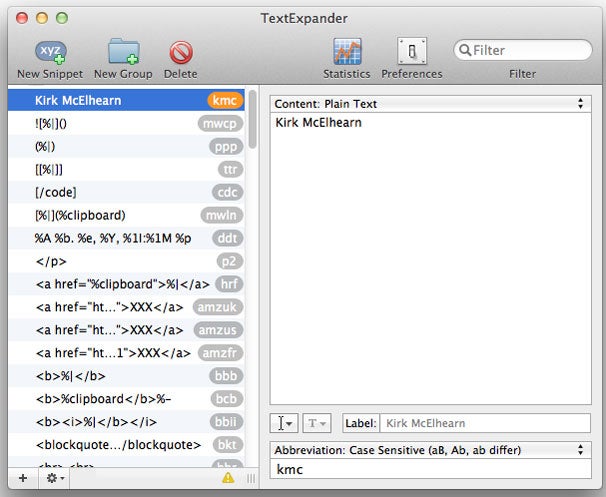The image size is (606, 497).
Task: Click the amzfr abbreviation badge
Action: (x=220, y=353)
